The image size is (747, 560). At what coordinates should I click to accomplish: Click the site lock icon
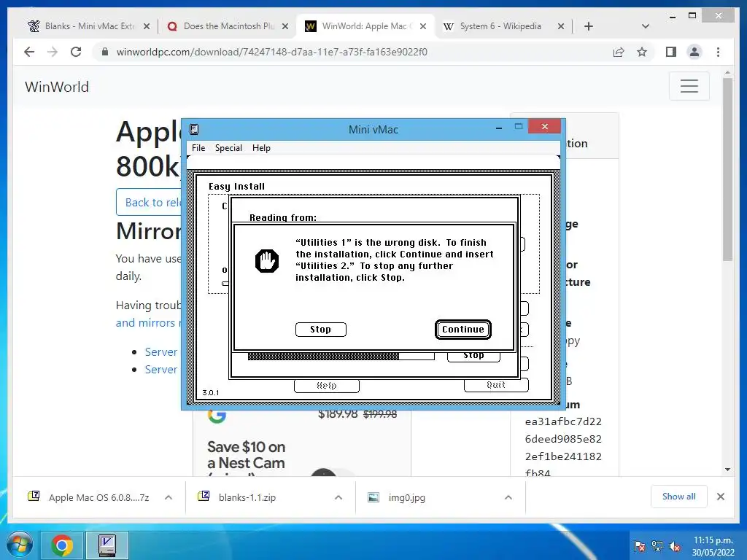point(105,52)
